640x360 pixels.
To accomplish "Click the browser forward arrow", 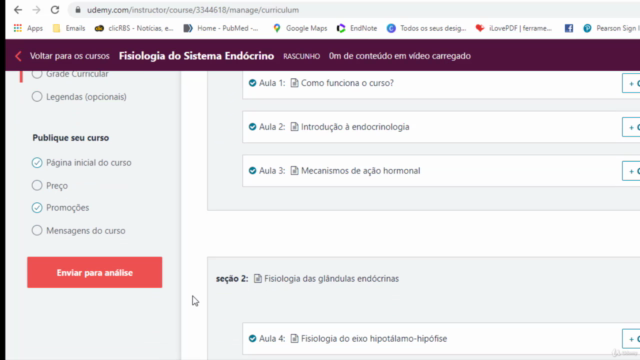I will click(x=36, y=10).
